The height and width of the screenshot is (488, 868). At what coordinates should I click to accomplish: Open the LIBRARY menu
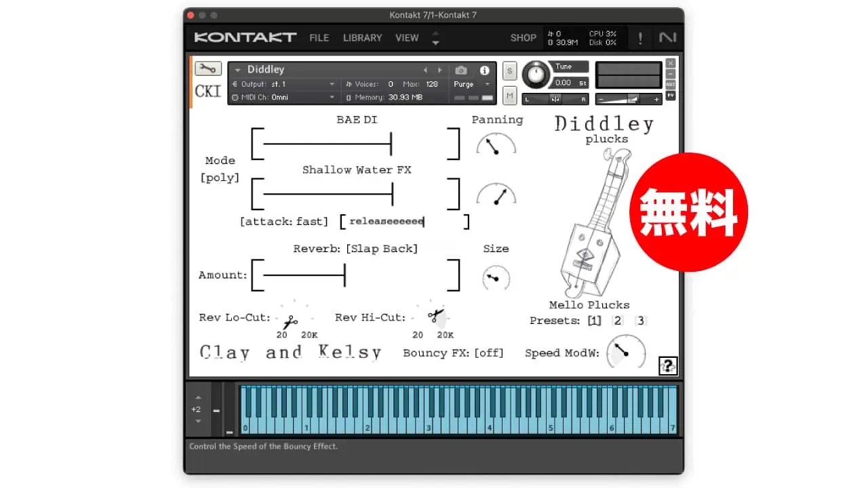(362, 38)
